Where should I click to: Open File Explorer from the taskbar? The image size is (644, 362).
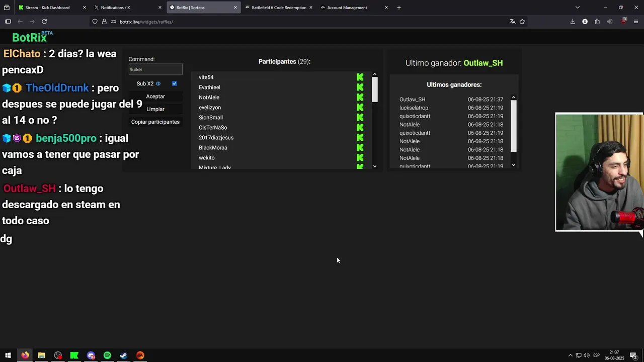(41, 355)
